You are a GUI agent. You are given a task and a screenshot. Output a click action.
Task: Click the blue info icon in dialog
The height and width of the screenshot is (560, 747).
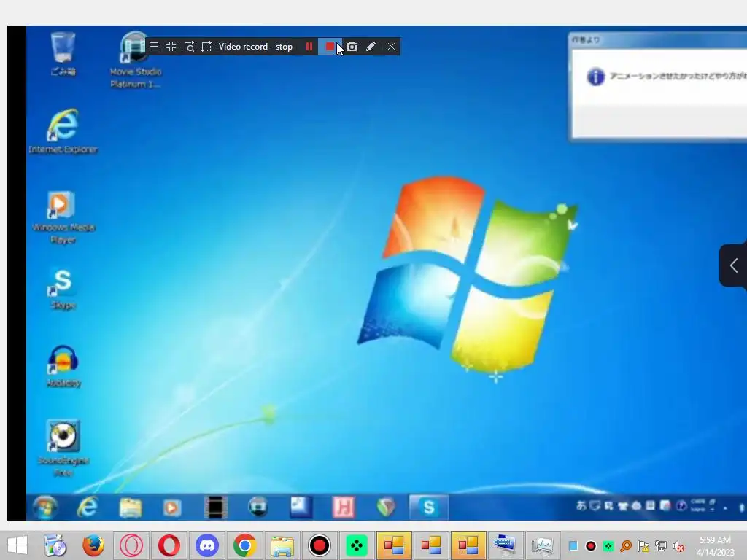[x=595, y=76]
